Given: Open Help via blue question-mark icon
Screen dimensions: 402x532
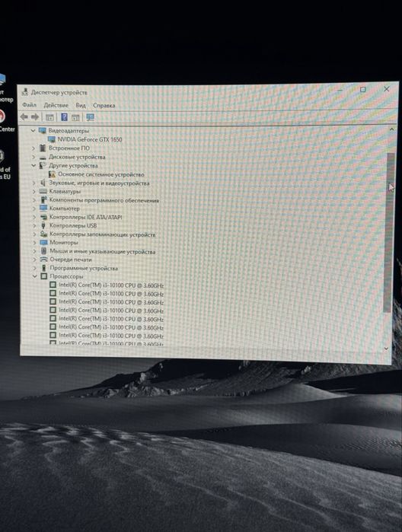Looking at the screenshot, I should (64, 117).
